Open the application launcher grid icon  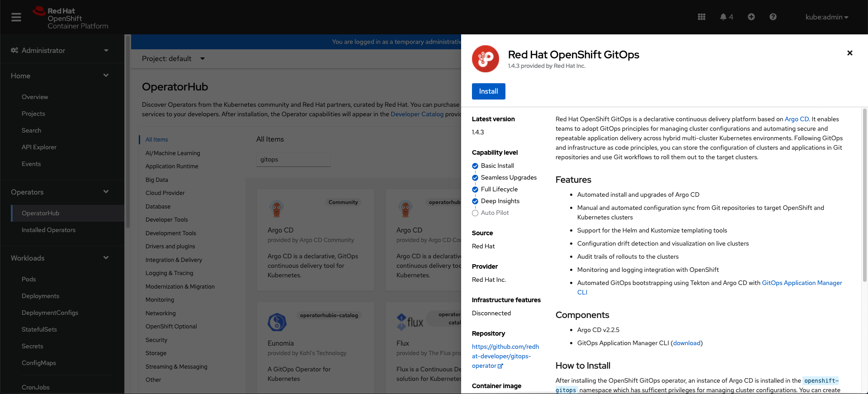(x=702, y=17)
